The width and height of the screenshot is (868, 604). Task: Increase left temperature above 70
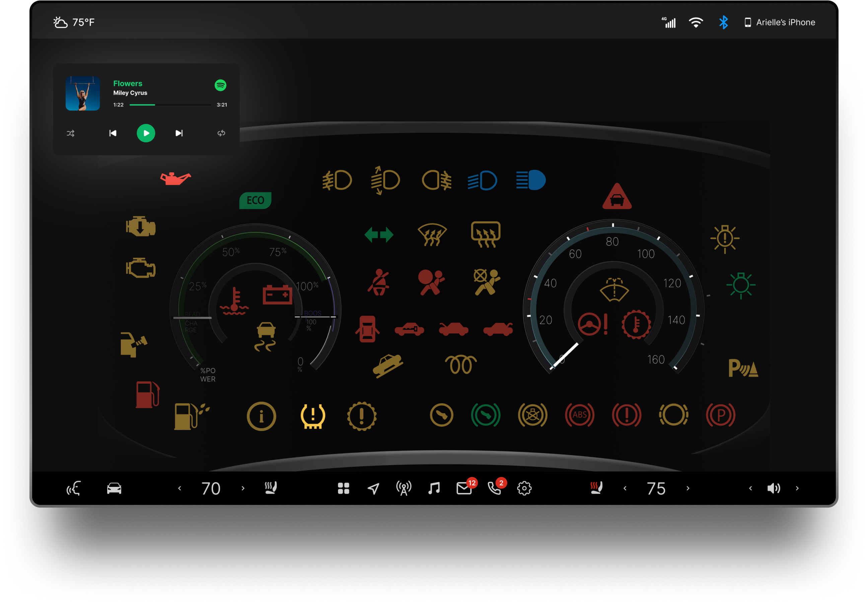point(243,489)
